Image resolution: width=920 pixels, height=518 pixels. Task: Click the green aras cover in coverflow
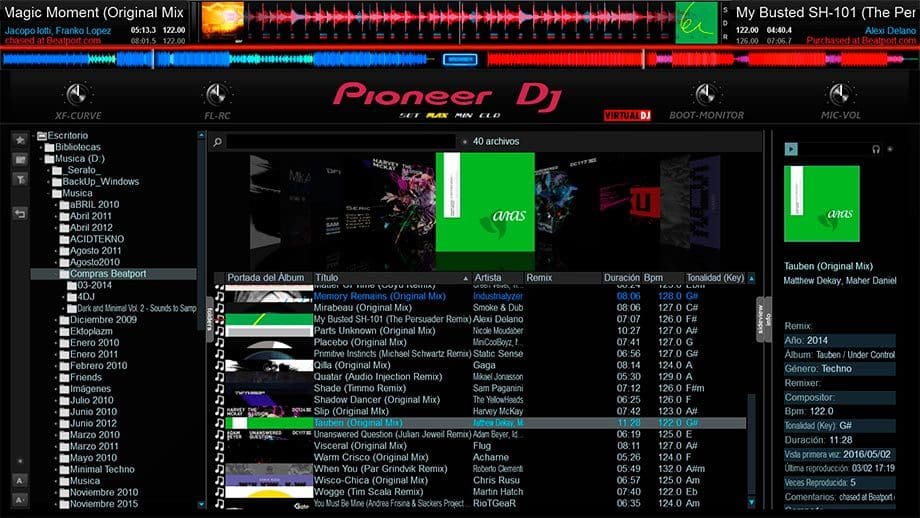[x=485, y=202]
